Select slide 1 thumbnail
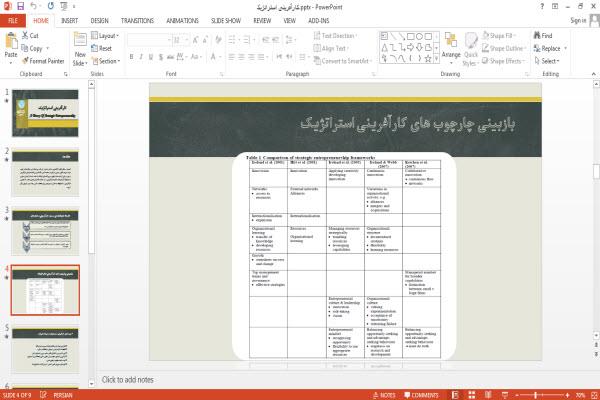Screen dimensions: 600x400 tap(45, 113)
